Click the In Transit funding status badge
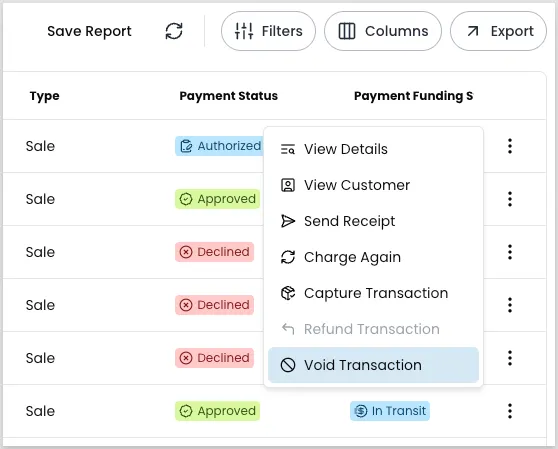 tap(390, 411)
